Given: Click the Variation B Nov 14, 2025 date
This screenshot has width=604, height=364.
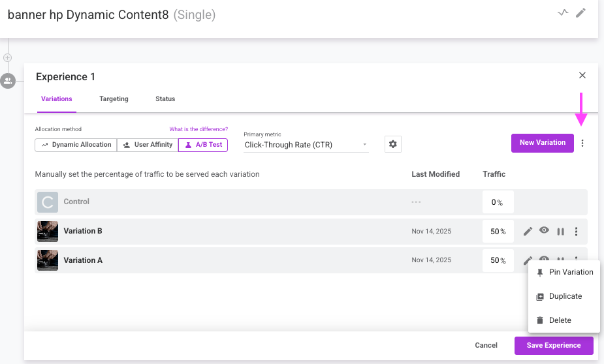Looking at the screenshot, I should pos(432,232).
